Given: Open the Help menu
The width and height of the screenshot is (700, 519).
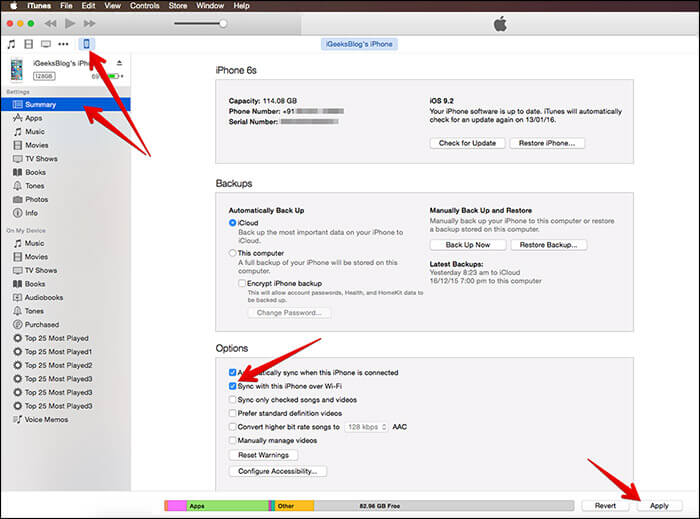Looking at the screenshot, I should click(x=242, y=6).
